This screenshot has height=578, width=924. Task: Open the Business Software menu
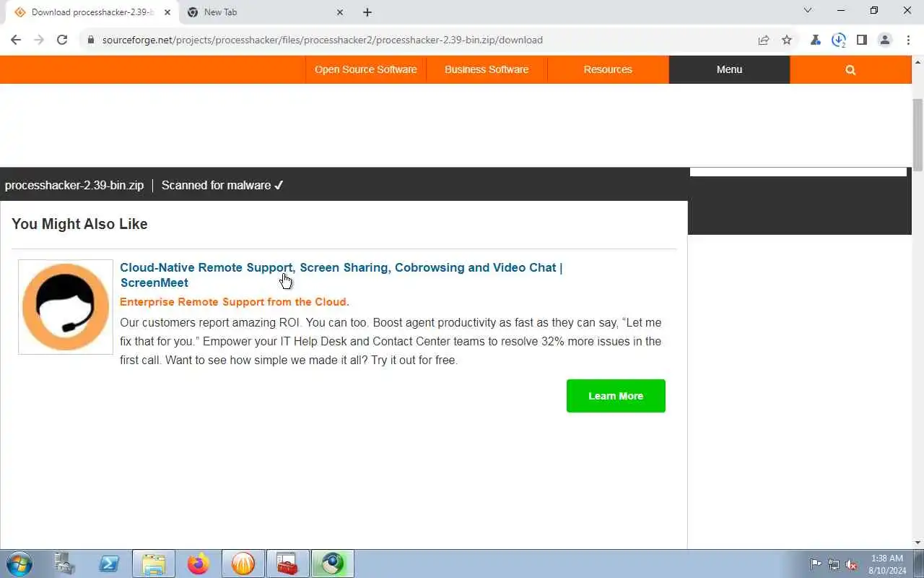coord(487,69)
